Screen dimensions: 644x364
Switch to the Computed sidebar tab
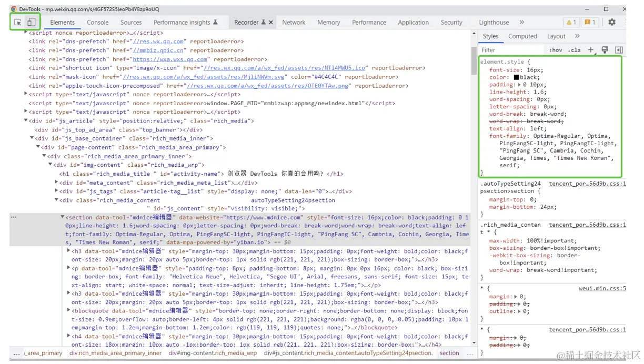tap(522, 36)
